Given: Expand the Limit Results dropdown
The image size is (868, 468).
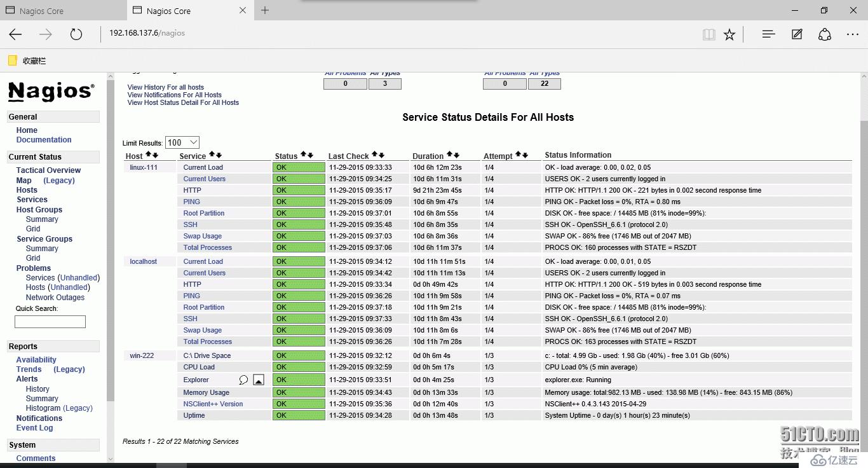Looking at the screenshot, I should pyautogui.click(x=182, y=142).
